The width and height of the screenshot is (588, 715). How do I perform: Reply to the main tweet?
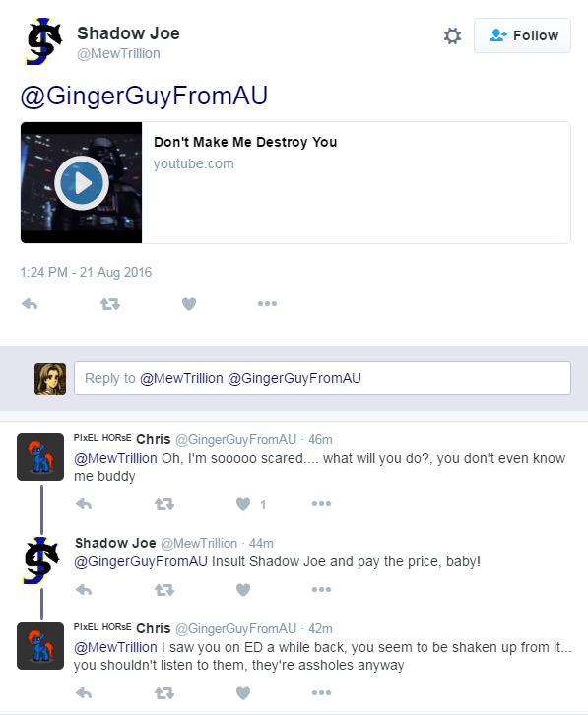tap(30, 304)
